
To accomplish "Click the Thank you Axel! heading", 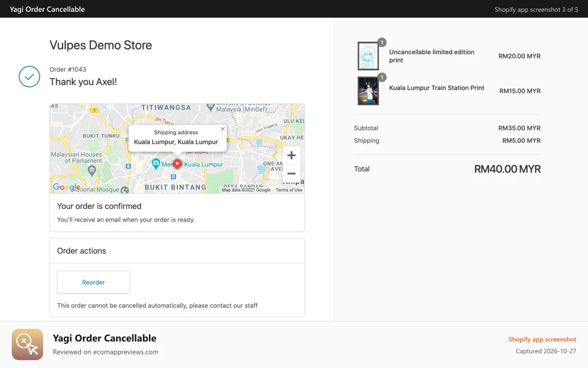I will [83, 82].
